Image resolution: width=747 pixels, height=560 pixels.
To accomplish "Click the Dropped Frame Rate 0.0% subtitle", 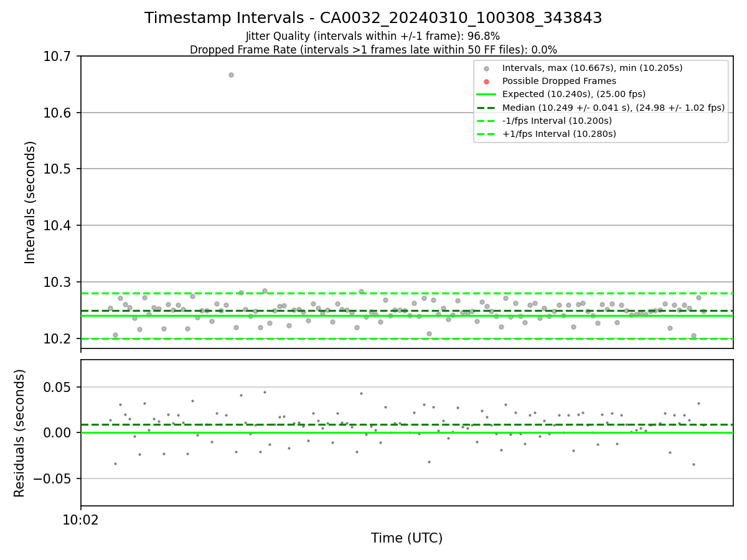I will [373, 50].
